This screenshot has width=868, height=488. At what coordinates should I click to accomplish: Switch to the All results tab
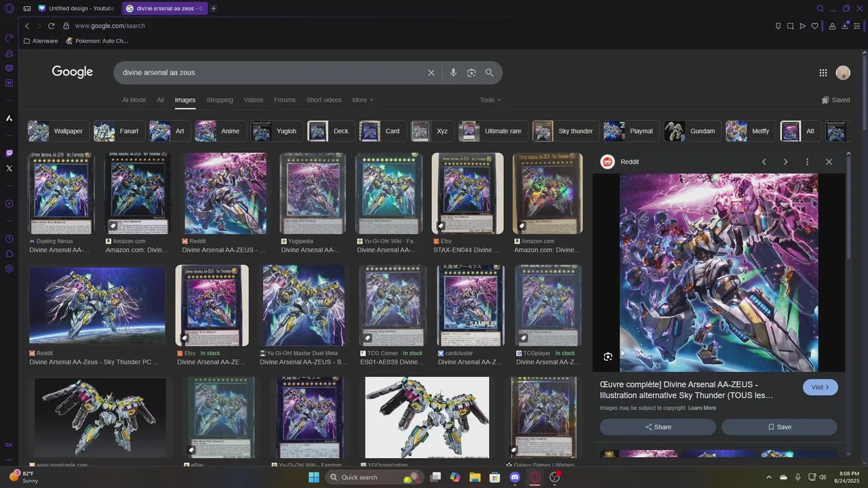coord(160,100)
